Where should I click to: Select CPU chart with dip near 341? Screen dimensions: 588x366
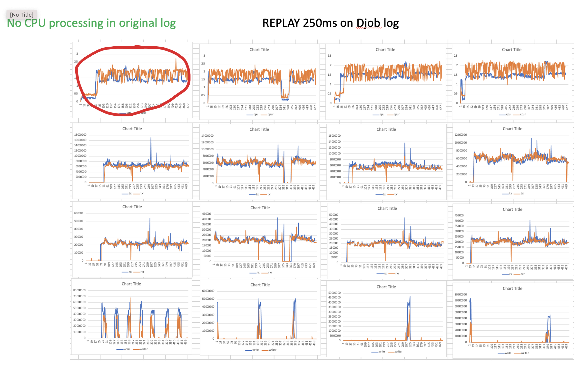coord(259,82)
